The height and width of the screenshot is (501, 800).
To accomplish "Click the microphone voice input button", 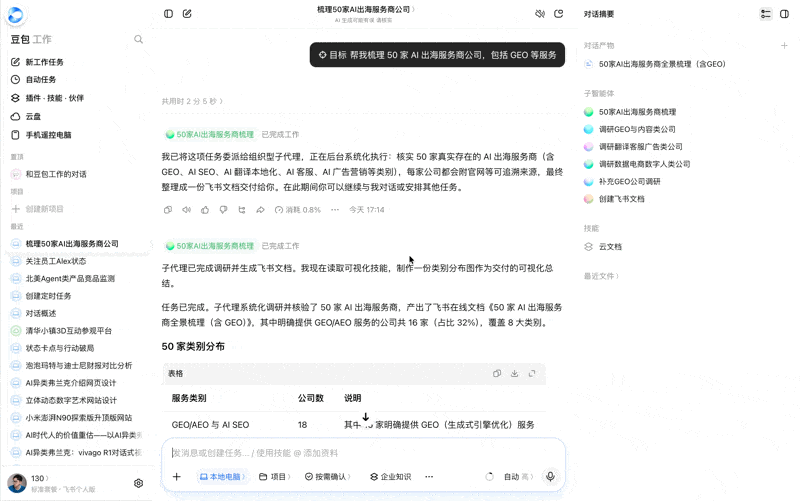I will 550,477.
